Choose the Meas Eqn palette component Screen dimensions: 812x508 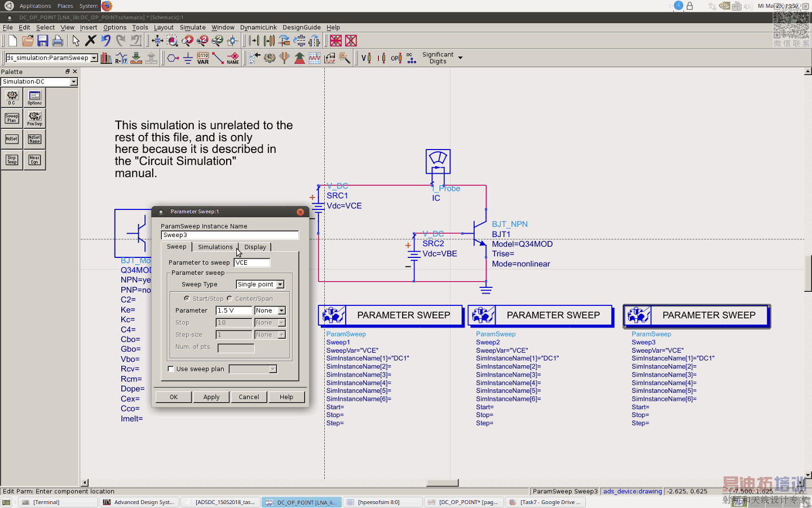click(x=34, y=160)
